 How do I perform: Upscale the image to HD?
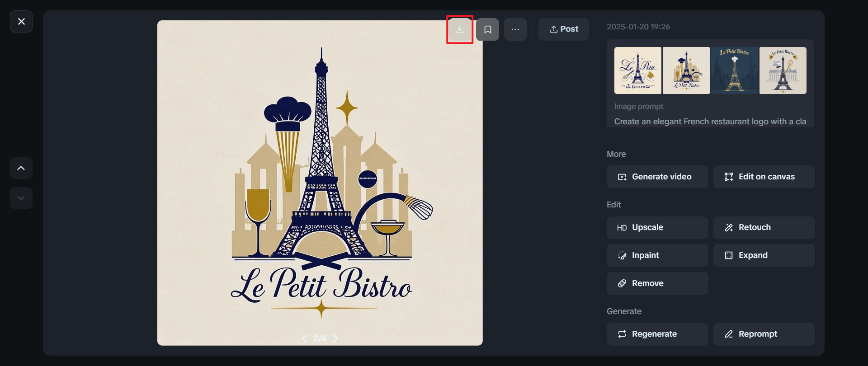(657, 228)
